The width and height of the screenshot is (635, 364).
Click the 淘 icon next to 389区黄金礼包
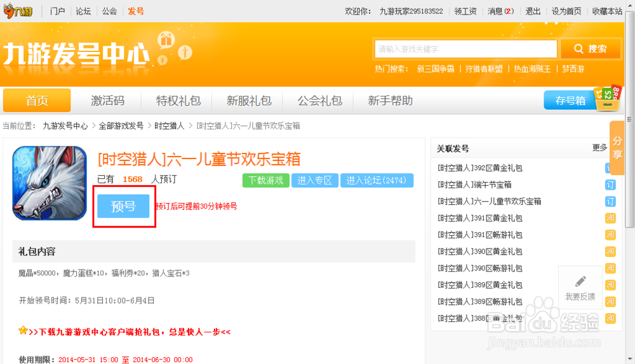pos(610,285)
